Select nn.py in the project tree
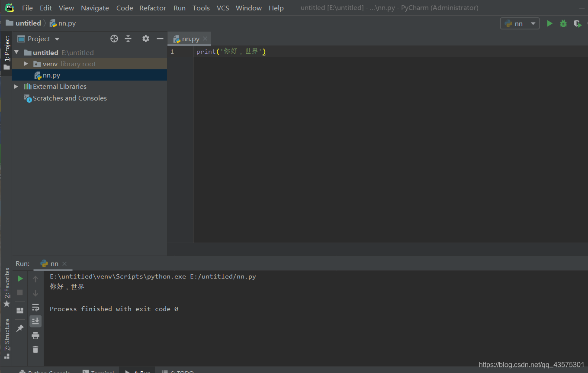This screenshot has height=373, width=588. [90, 75]
